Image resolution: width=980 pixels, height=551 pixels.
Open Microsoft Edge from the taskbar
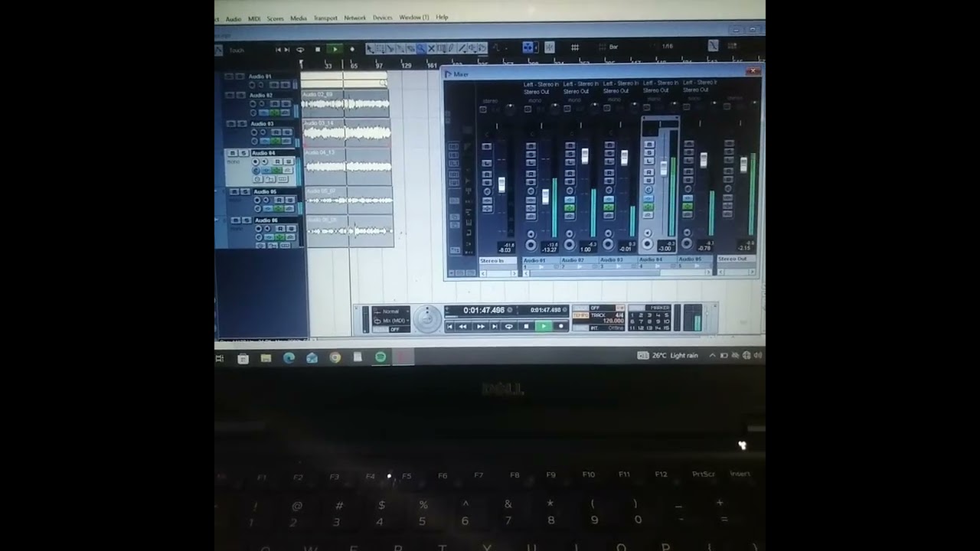[289, 357]
